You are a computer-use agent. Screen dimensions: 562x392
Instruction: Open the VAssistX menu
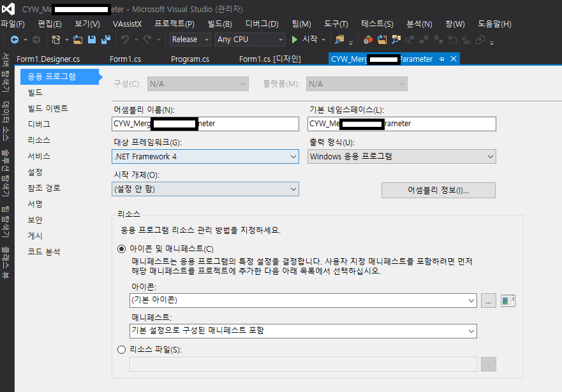tap(127, 24)
